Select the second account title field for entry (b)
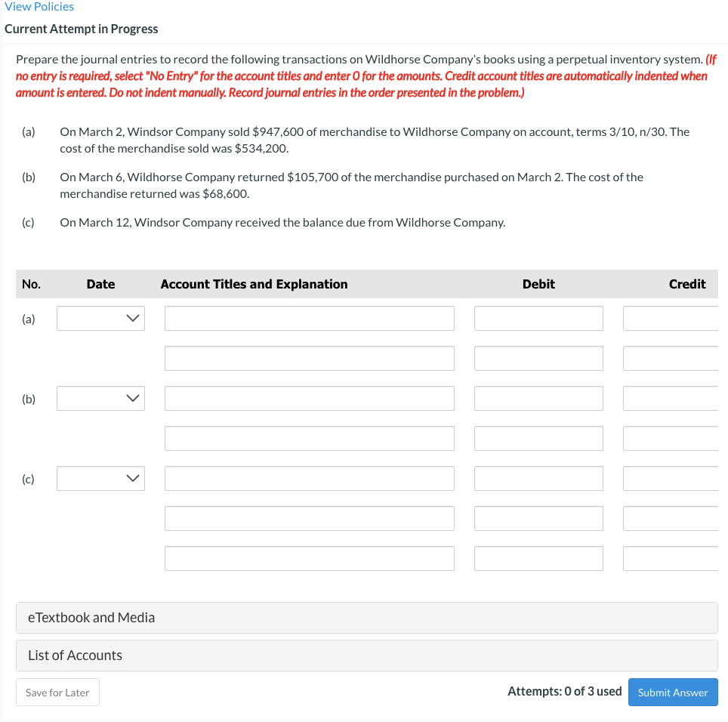Screen dimensions: 728x722 tap(309, 438)
